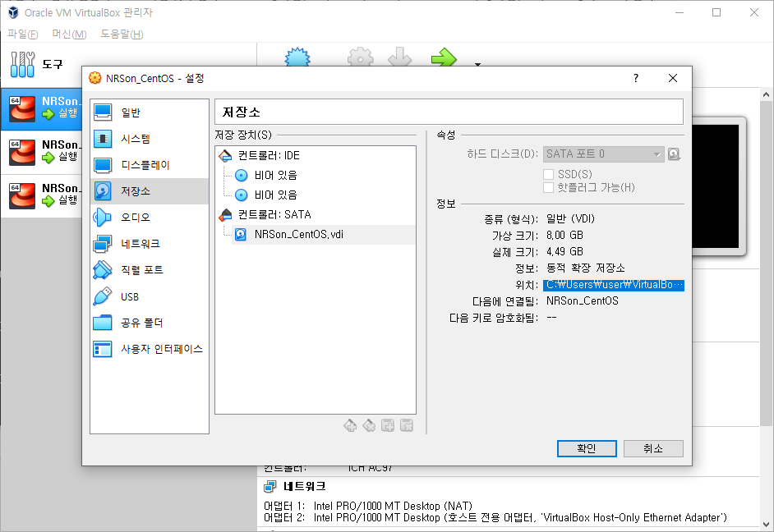Open the 머신(M) menu
The width and height of the screenshot is (774, 532).
point(69,34)
